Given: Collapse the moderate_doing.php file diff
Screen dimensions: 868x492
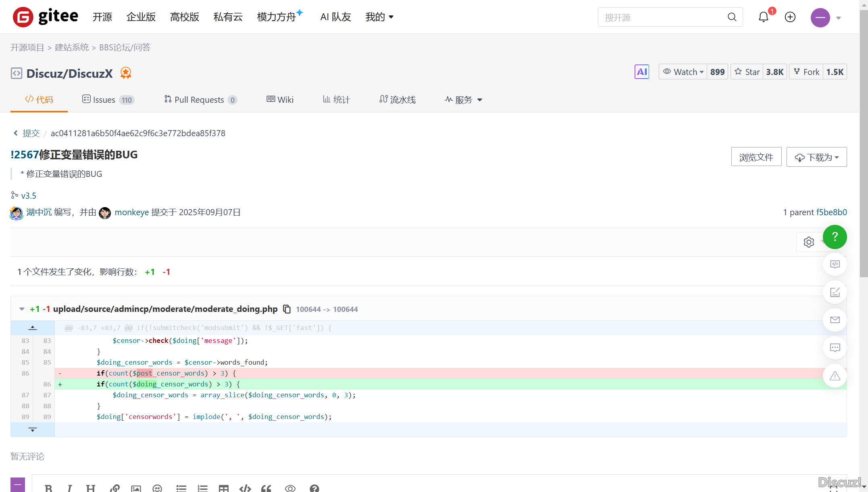Looking at the screenshot, I should [x=22, y=309].
